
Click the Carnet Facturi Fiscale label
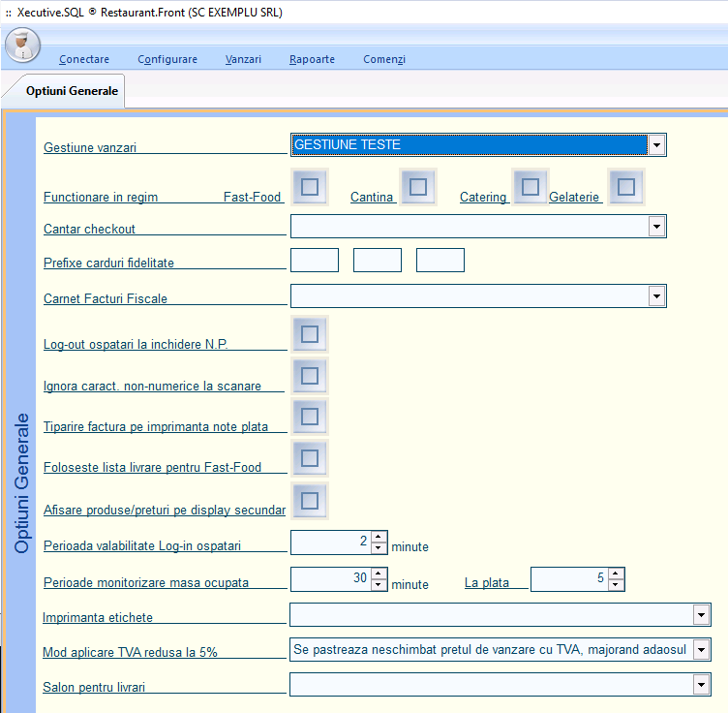point(106,298)
